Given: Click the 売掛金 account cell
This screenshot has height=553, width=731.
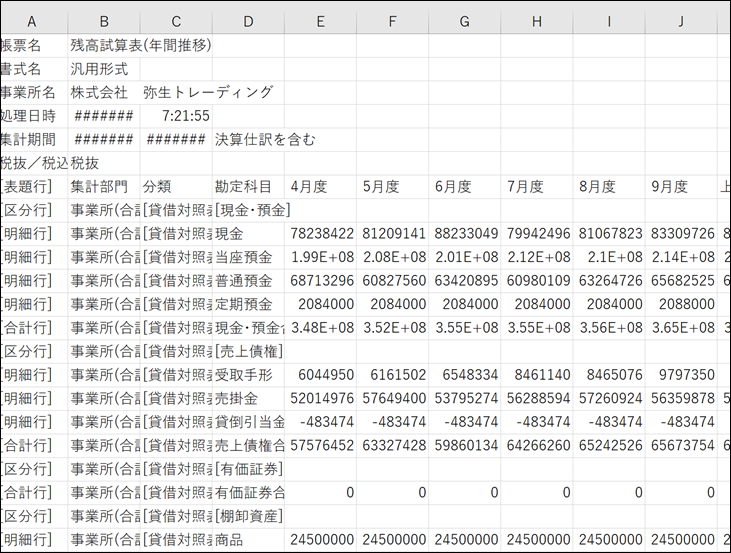Looking at the screenshot, I should [248, 398].
